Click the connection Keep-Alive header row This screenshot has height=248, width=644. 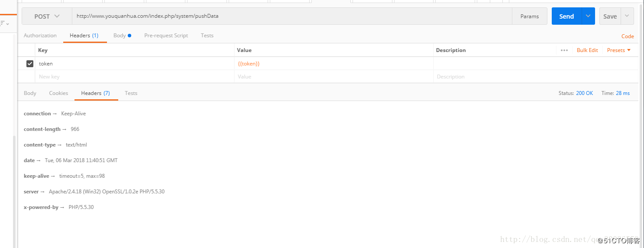55,114
